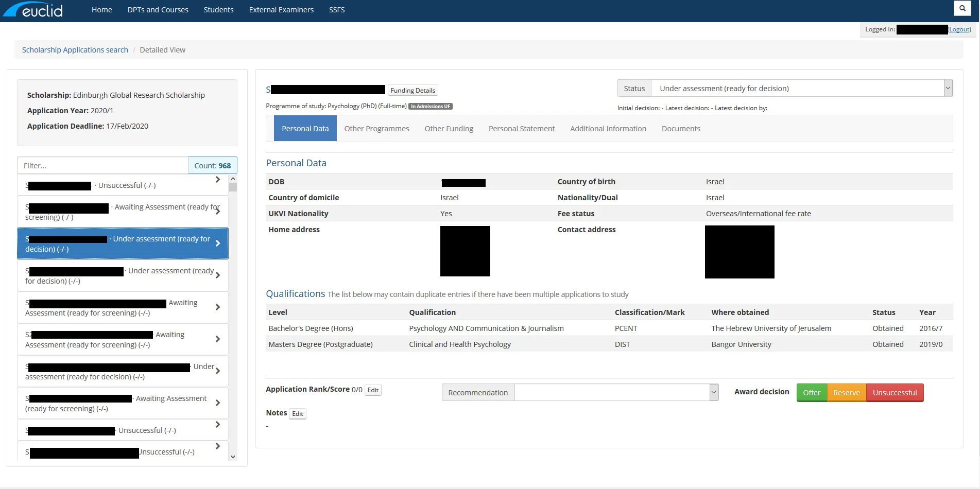980x489 pixels.
Task: Click Scholarship Applications search breadcrumb link
Action: click(75, 50)
